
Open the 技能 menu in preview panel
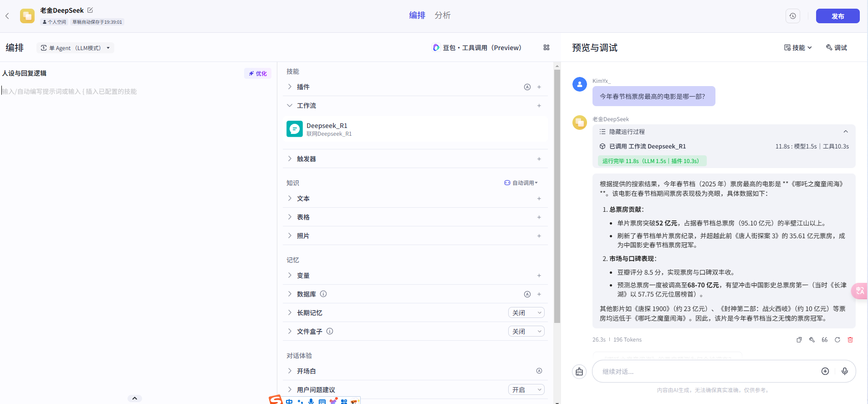click(x=798, y=47)
